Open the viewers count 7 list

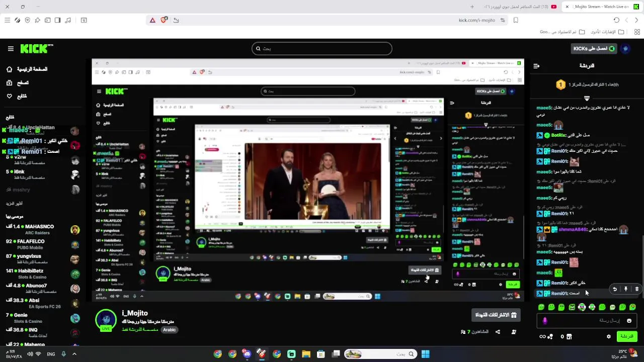click(x=474, y=332)
